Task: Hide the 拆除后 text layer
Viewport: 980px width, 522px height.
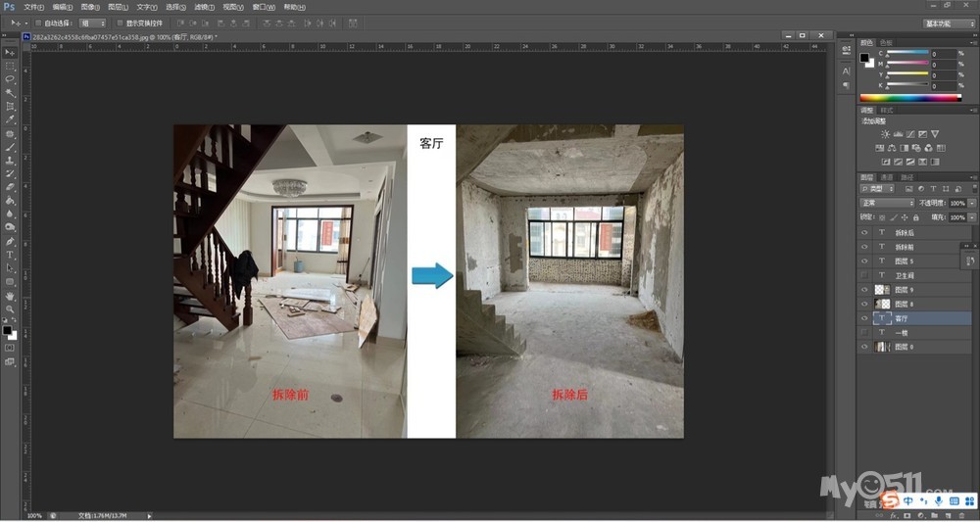Action: click(863, 233)
